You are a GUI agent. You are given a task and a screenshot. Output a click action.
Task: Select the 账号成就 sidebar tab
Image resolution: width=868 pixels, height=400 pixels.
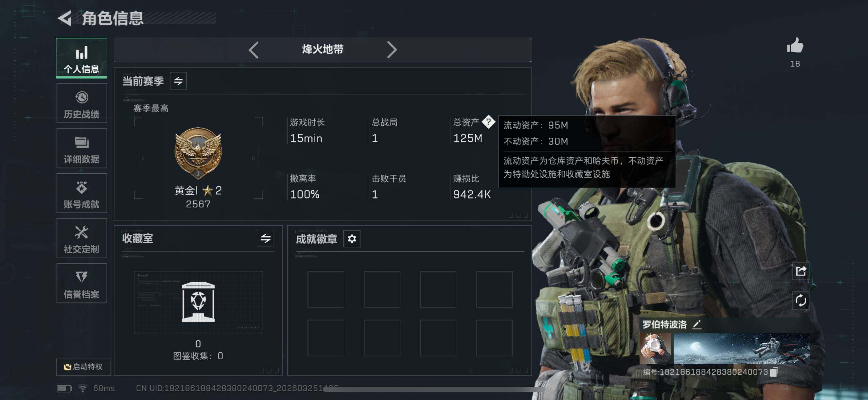(x=82, y=193)
